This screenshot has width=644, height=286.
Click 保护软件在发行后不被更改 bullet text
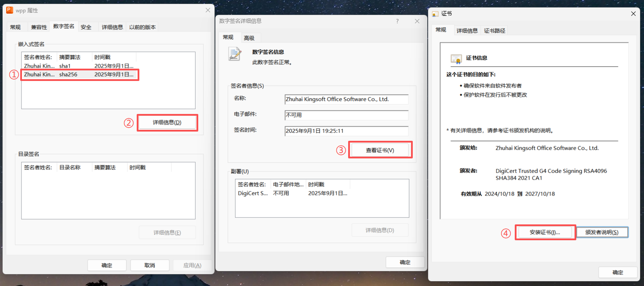[x=495, y=95]
